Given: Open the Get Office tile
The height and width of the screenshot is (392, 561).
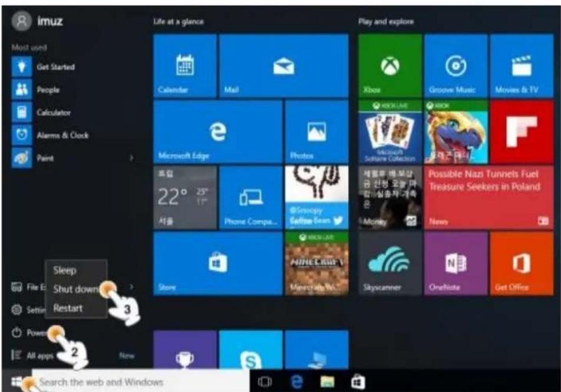Looking at the screenshot, I should [521, 263].
